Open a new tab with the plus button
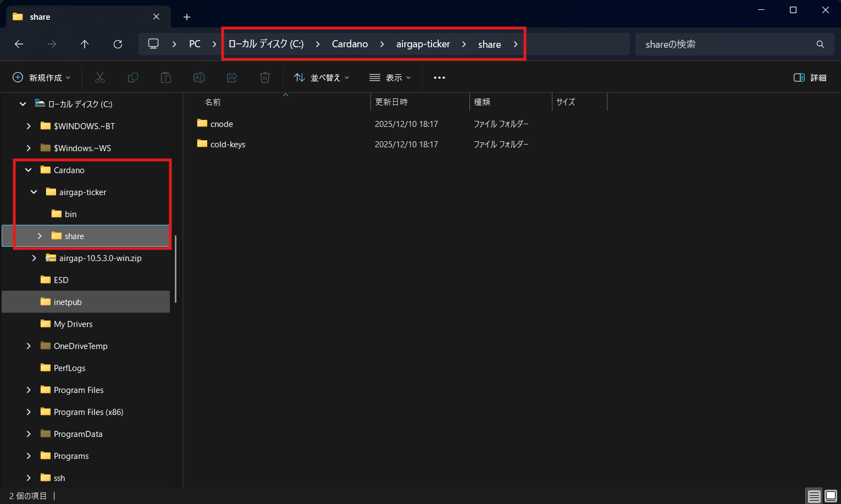 click(x=186, y=17)
